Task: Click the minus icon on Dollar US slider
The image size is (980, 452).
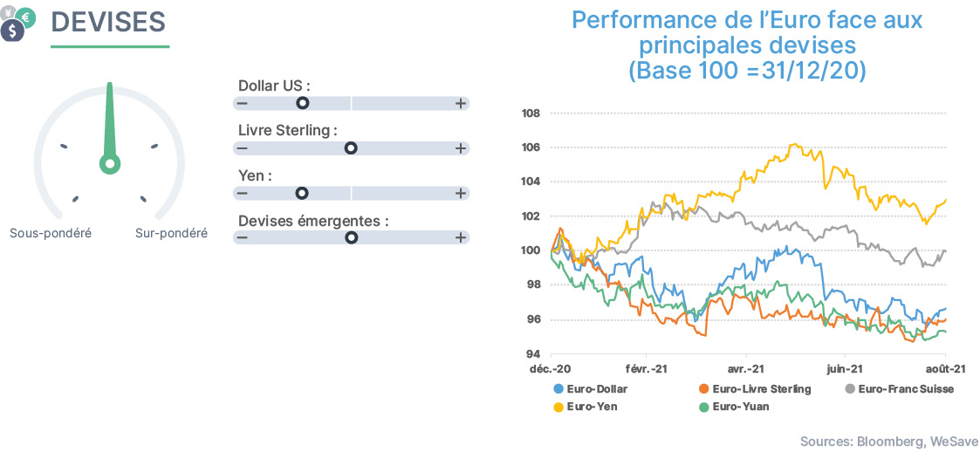Action: point(242,104)
